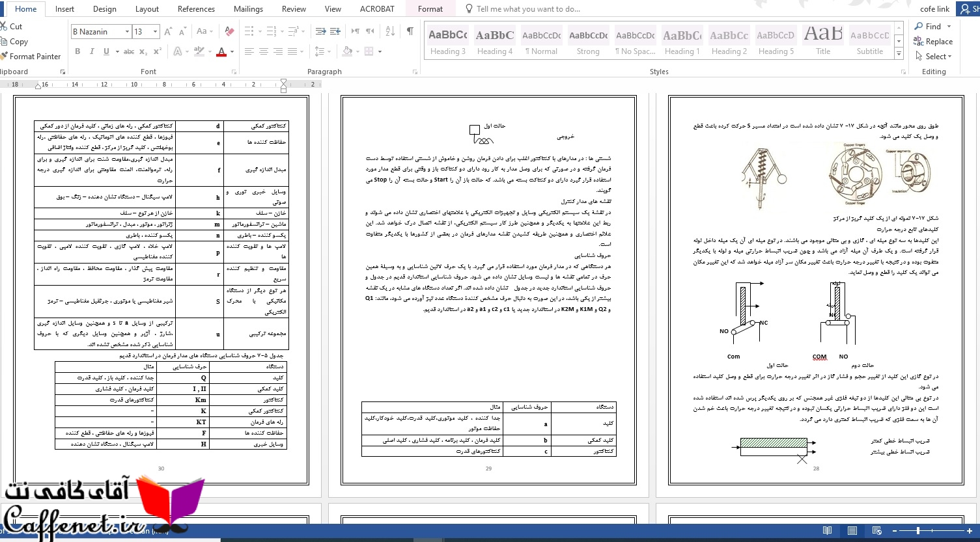Switch to Web Layout view in status bar

877,531
